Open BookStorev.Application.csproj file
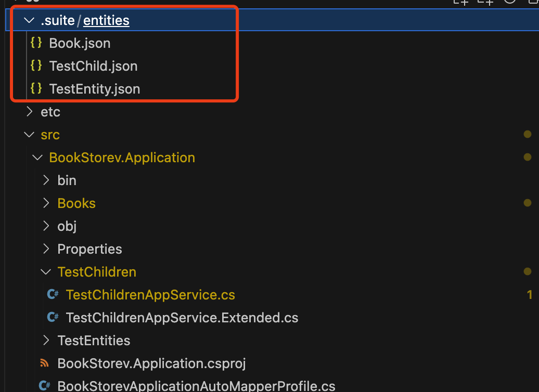The image size is (539, 392). pos(151,363)
